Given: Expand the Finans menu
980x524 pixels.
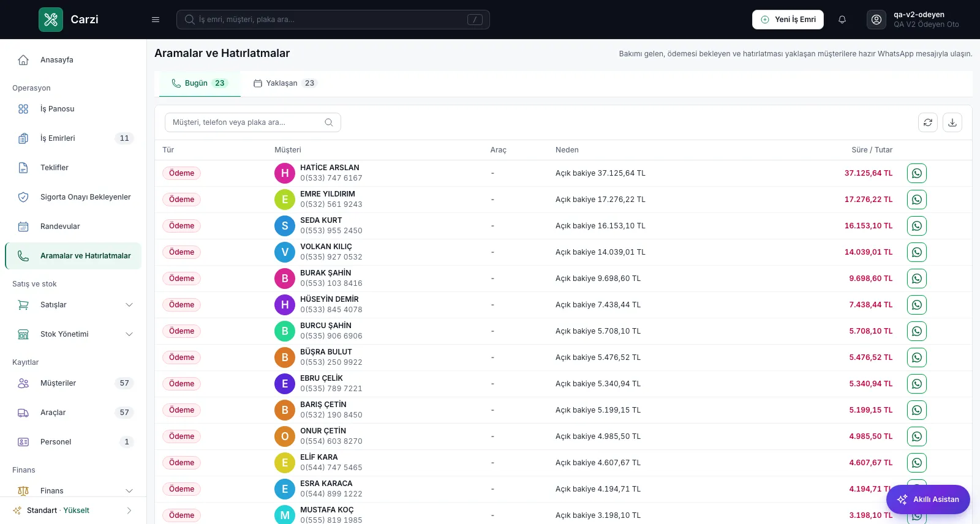Looking at the screenshot, I should coord(73,490).
